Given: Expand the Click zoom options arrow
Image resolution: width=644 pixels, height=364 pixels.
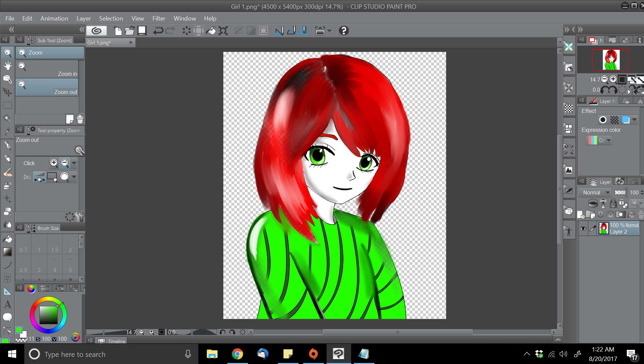Looking at the screenshot, I should (74, 163).
